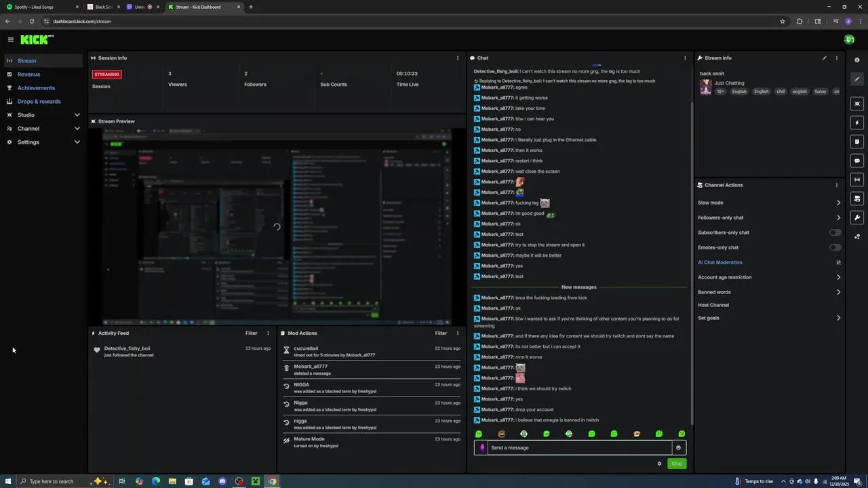Open Session Info options menu
868x488 pixels.
pos(457,58)
